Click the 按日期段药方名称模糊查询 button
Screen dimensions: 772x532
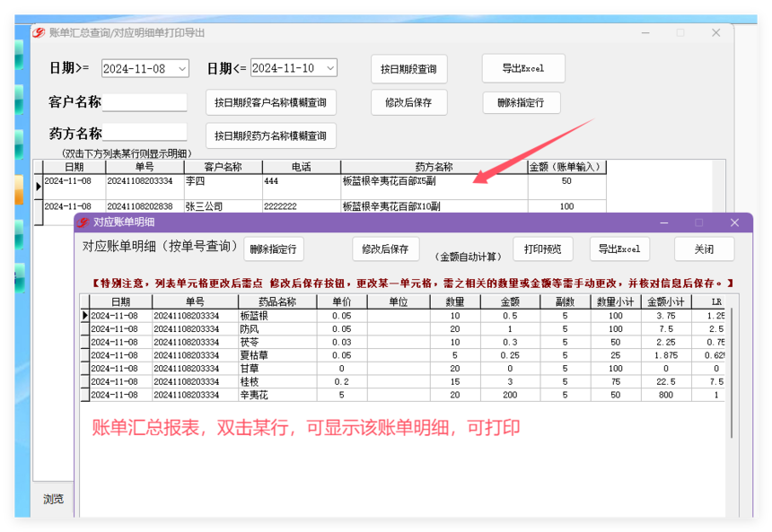coord(270,136)
